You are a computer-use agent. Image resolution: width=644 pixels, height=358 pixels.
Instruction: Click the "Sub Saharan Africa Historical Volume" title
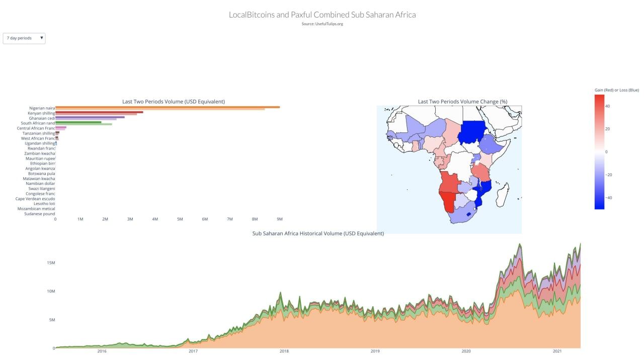pyautogui.click(x=318, y=233)
